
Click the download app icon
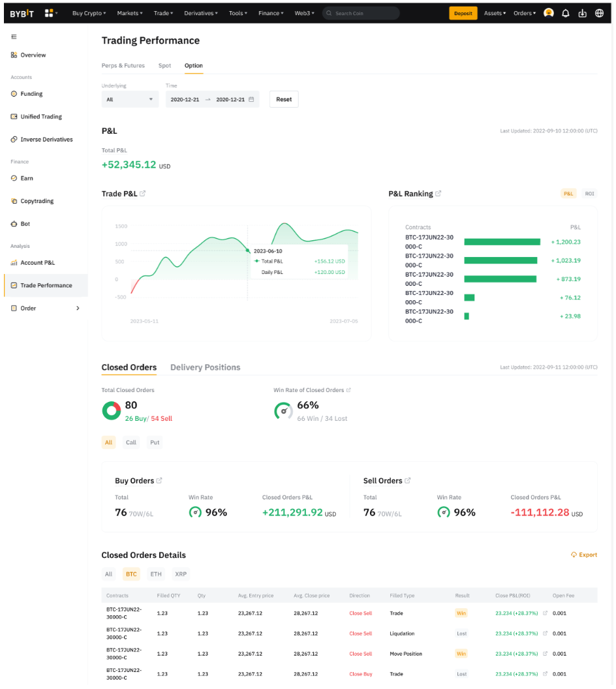click(x=582, y=13)
